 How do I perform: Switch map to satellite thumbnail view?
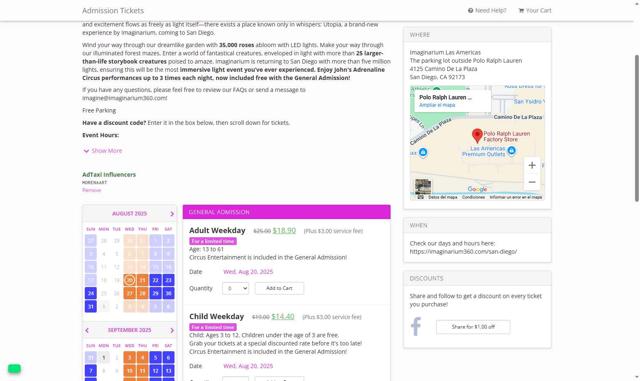[423, 187]
